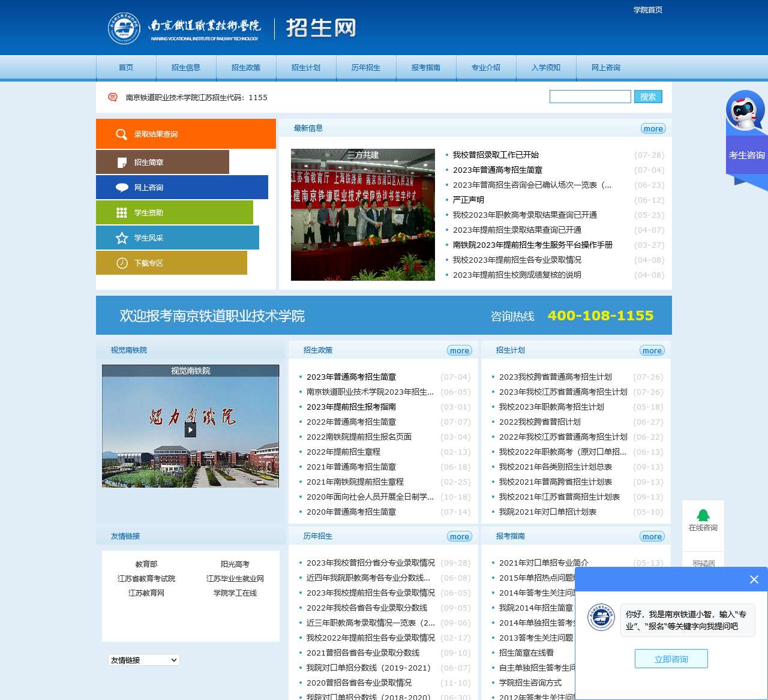Open the 专业介绍 menu item

click(486, 68)
